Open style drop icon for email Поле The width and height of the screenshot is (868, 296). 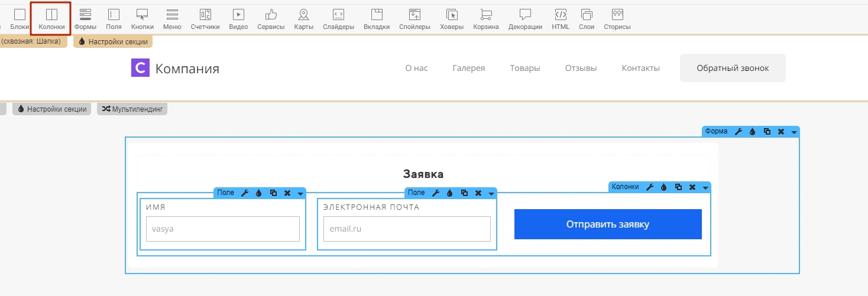point(450,193)
